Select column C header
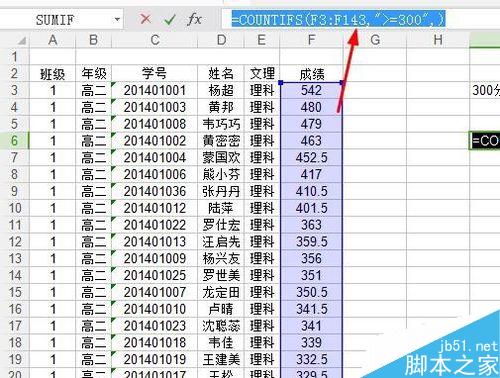Screen dimensions: 500x378 [154, 40]
